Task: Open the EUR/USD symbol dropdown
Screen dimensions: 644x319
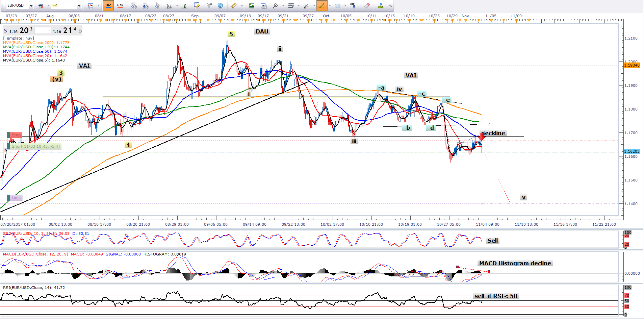Action: pos(31,6)
